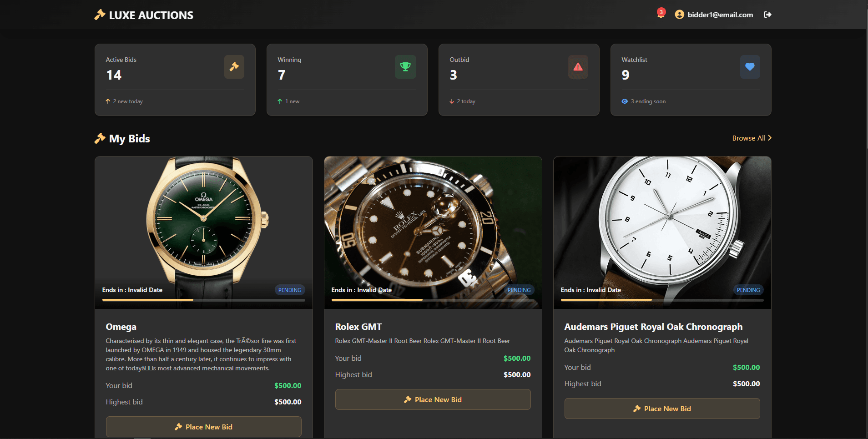Click the My Bids section heading
This screenshot has width=868, height=439.
pyautogui.click(x=130, y=139)
